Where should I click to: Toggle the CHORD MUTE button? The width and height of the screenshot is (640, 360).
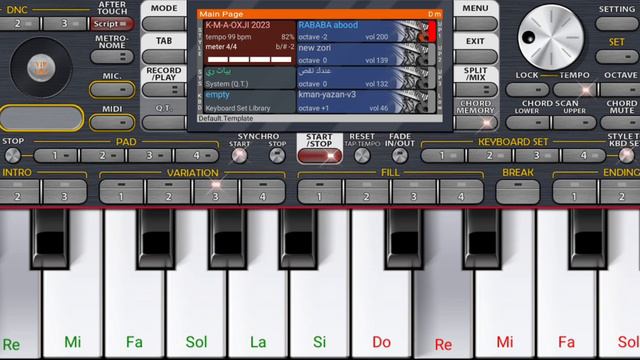[x=620, y=122]
